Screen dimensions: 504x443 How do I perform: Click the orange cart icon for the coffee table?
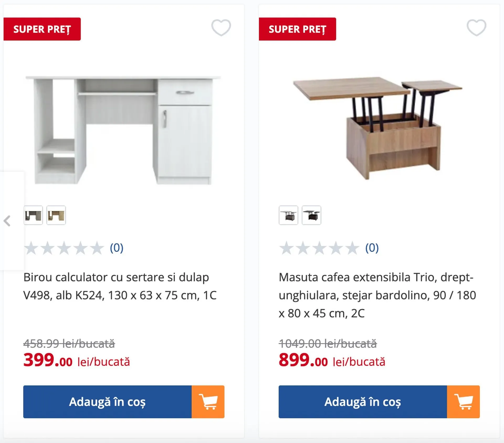pyautogui.click(x=463, y=402)
